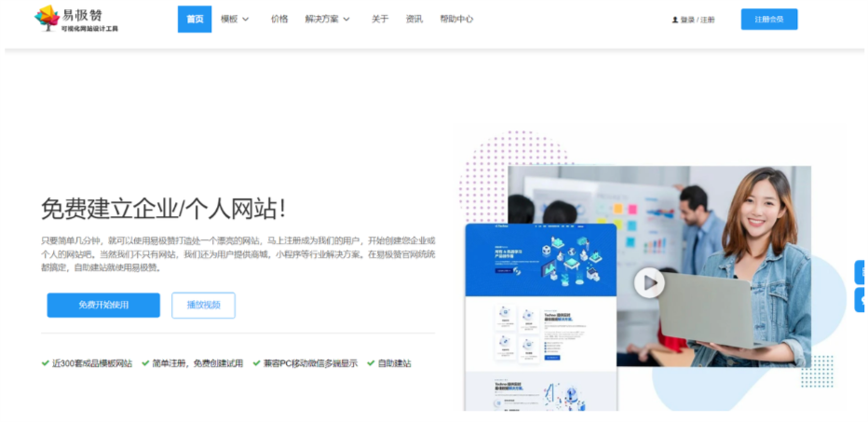Click the circular play button on hero image

[649, 282]
